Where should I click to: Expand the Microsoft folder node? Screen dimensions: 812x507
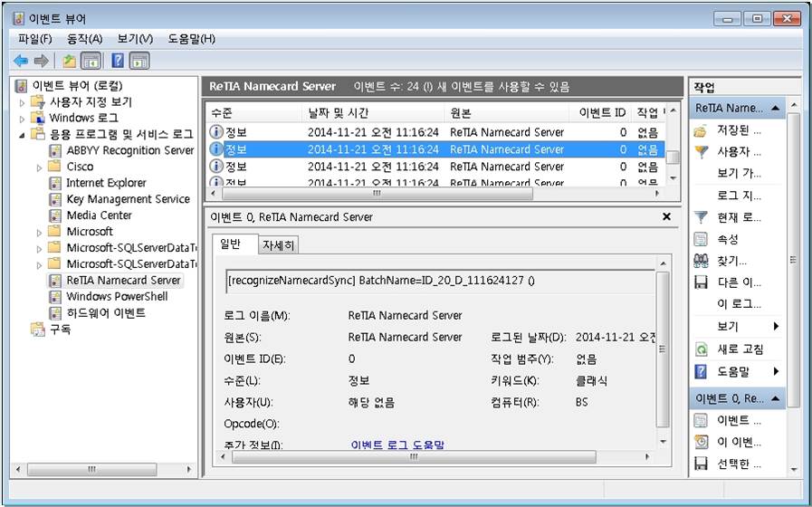[x=39, y=232]
